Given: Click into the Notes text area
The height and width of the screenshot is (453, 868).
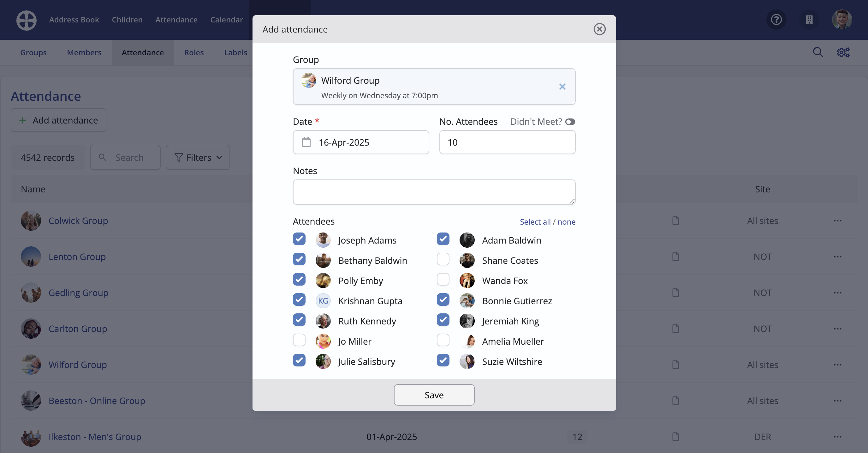Looking at the screenshot, I should tap(434, 192).
